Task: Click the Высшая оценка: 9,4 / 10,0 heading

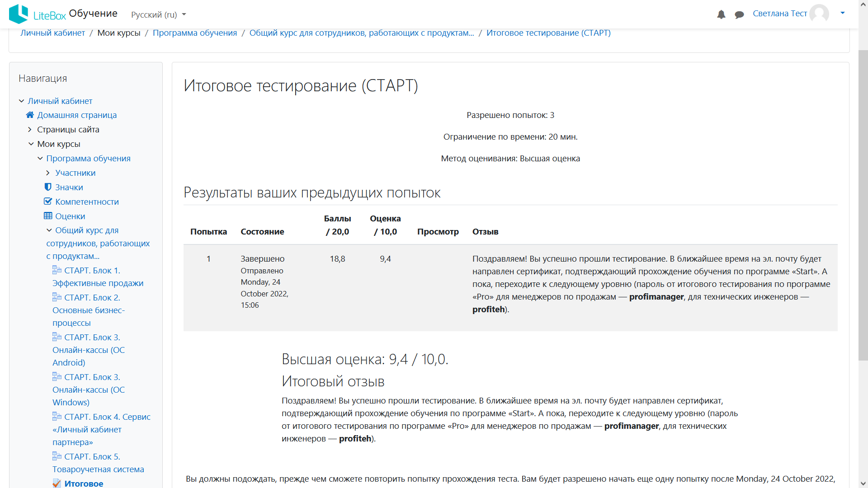Action: [365, 359]
